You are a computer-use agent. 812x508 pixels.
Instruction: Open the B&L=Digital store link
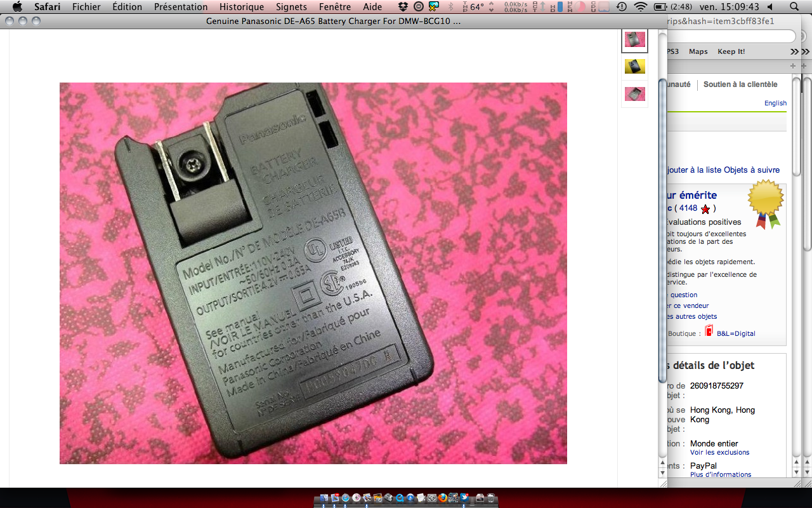(736, 333)
